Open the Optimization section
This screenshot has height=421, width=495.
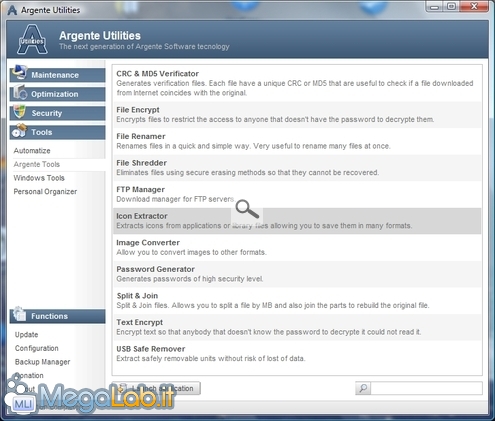click(57, 94)
